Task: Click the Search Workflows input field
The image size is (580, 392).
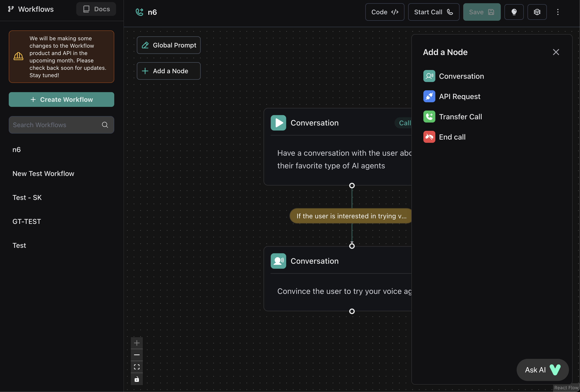Action: (x=55, y=125)
